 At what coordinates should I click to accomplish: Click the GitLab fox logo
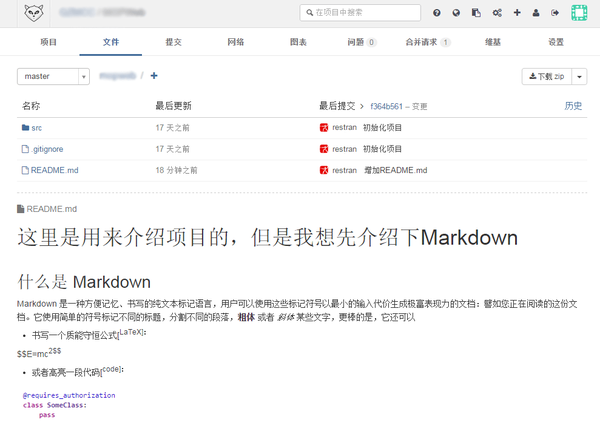pos(34,13)
